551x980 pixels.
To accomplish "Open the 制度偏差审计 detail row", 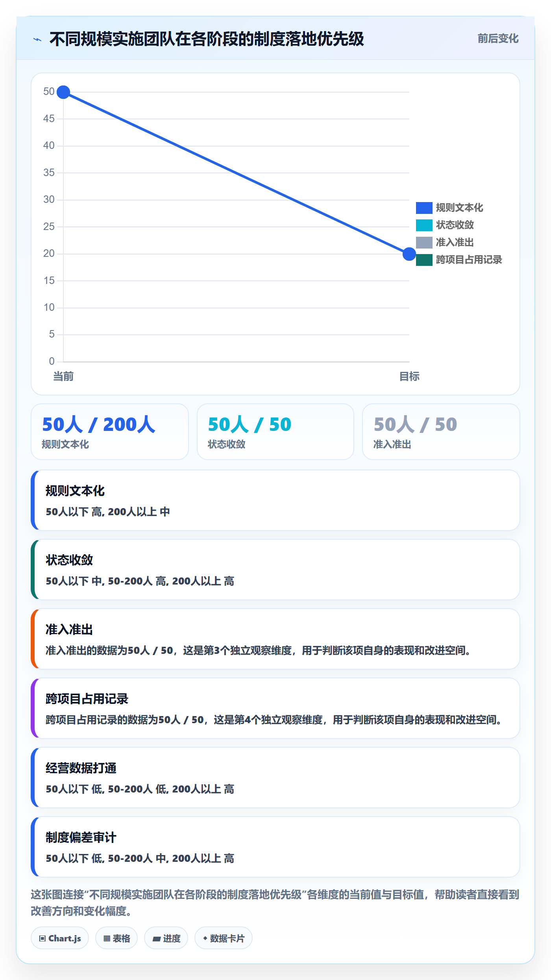I will pos(275,847).
